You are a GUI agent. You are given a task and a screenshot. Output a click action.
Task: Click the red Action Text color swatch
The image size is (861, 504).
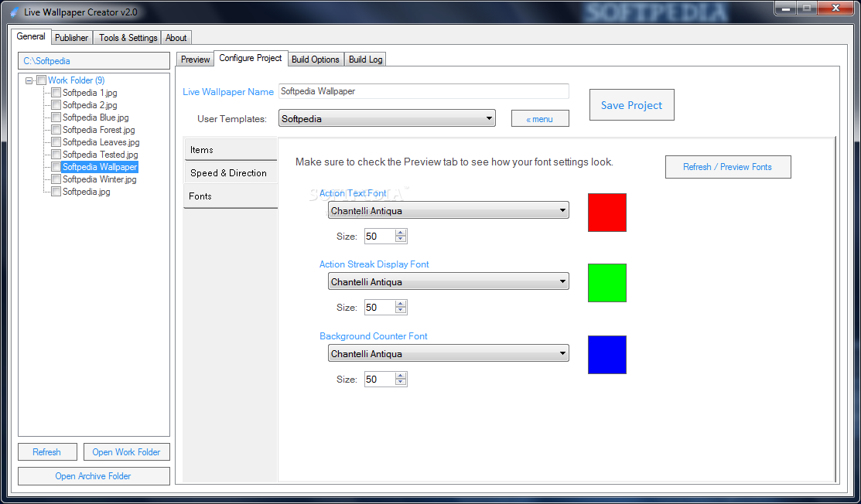(x=606, y=213)
